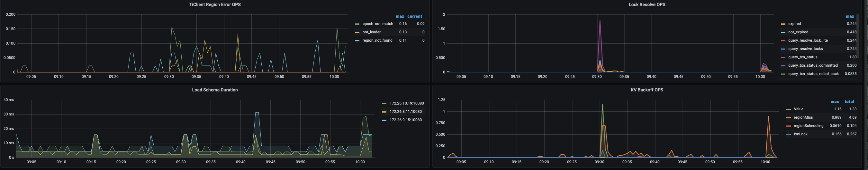Image resolution: width=868 pixels, height=170 pixels.
Task: Click the 0.267 total value for txnLock
Action: 852,134
